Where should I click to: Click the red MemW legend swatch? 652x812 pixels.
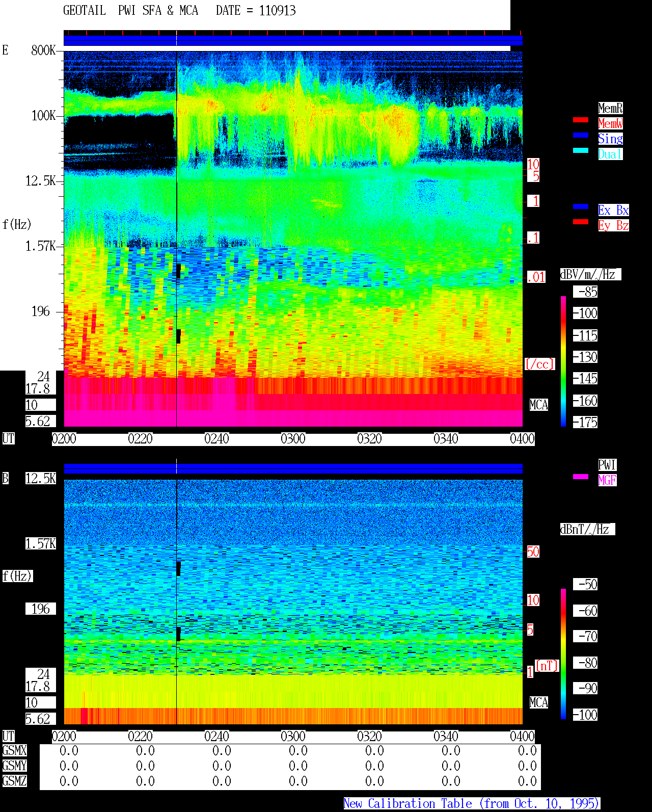pyautogui.click(x=581, y=120)
